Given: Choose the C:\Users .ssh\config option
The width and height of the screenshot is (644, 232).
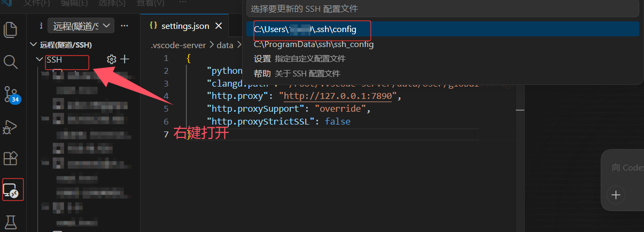Looking at the screenshot, I should tap(443, 29).
